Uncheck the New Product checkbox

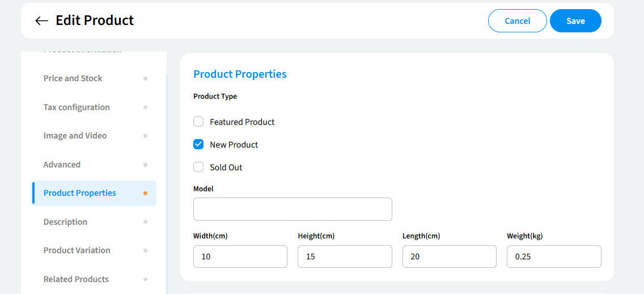198,144
